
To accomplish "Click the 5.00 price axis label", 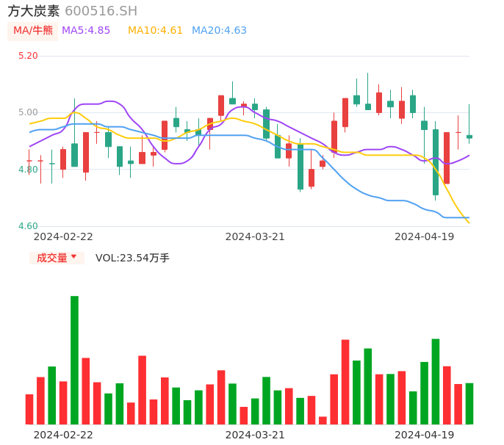I will [x=28, y=112].
